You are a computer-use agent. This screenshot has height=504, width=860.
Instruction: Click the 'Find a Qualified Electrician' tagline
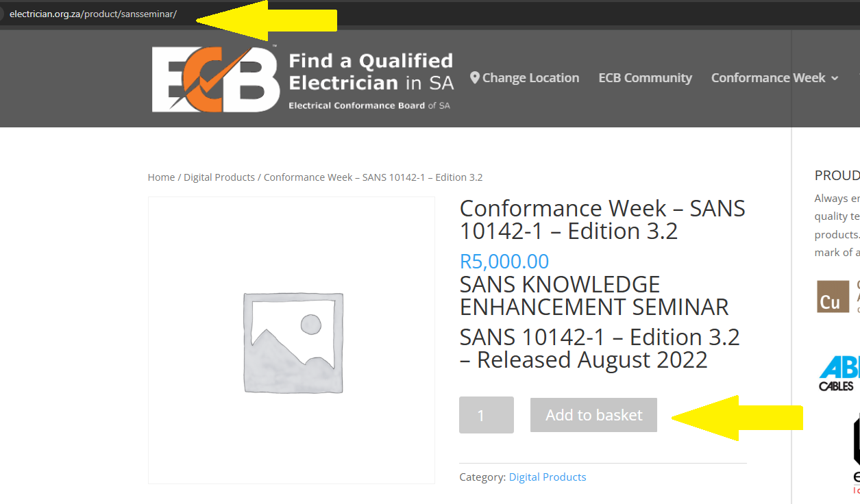click(371, 72)
